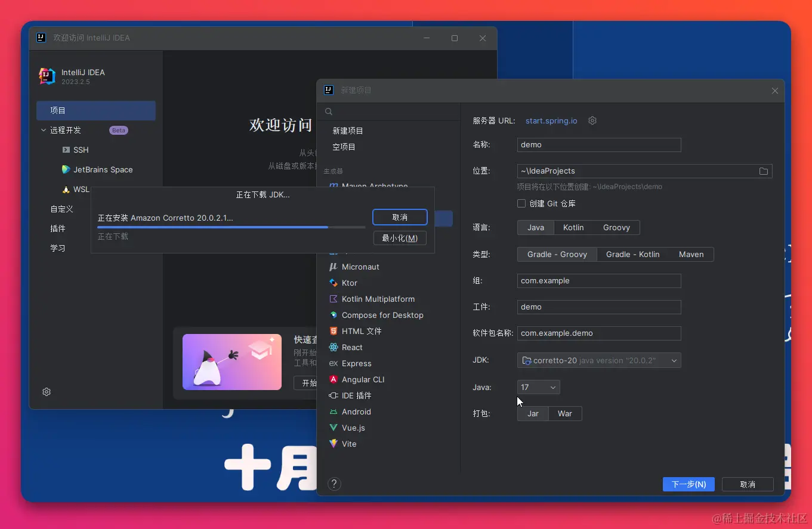
Task: Select 项目 in the welcome sidebar
Action: [x=96, y=110]
